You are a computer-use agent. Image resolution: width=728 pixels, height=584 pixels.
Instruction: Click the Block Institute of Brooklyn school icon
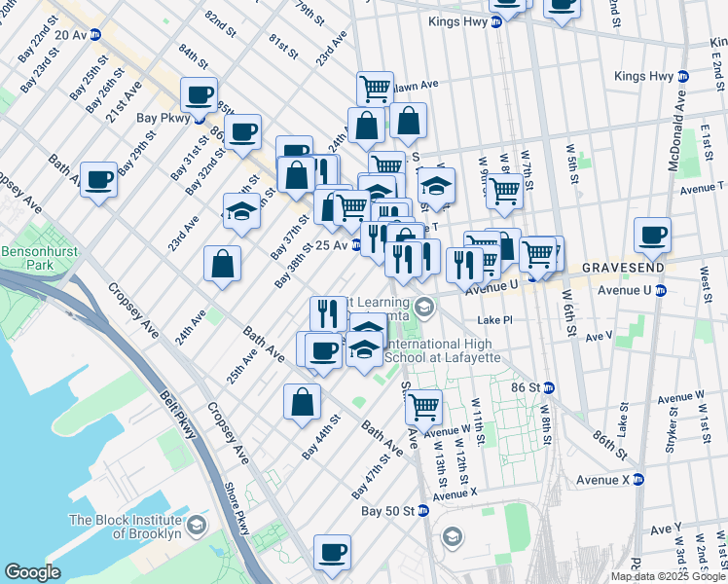point(196,527)
